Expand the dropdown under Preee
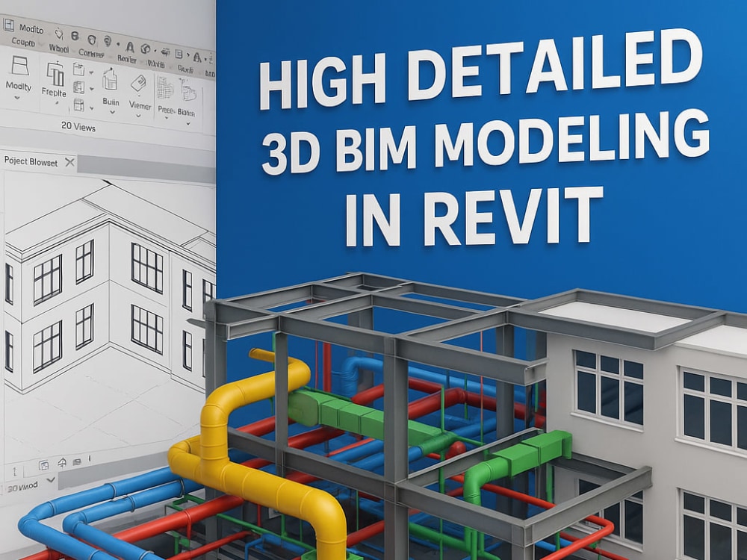The width and height of the screenshot is (747, 560). pos(167,118)
